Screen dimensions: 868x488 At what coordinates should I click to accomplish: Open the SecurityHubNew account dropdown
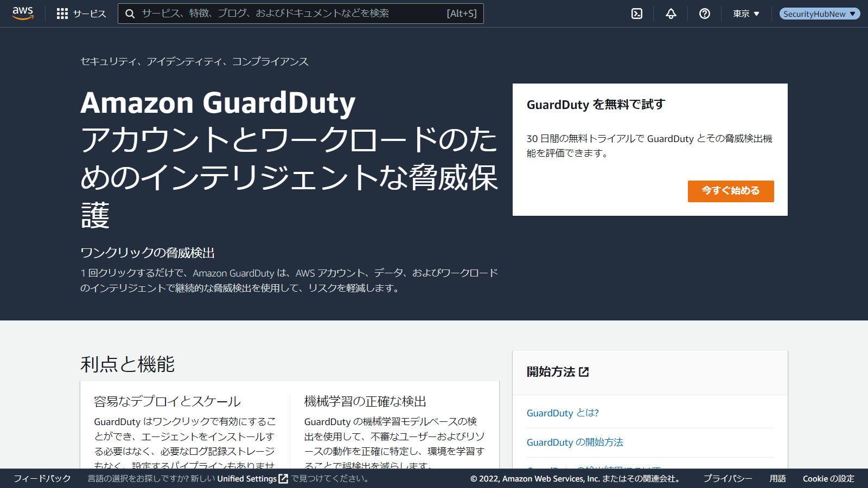[819, 14]
